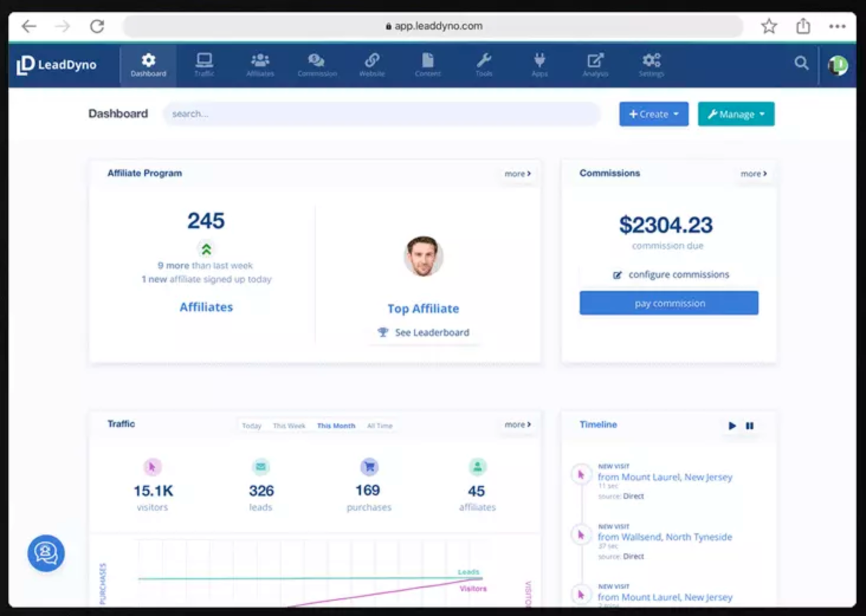Select the This Month traffic tab

coord(336,426)
